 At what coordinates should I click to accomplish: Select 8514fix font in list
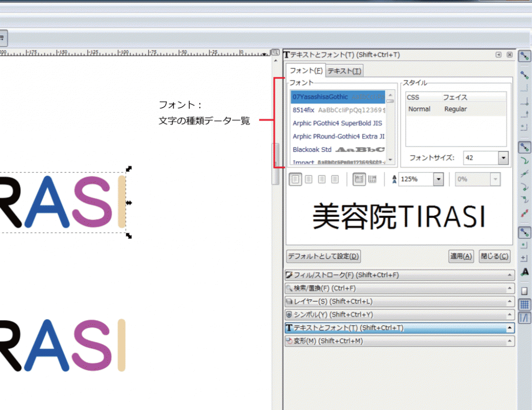coord(338,110)
